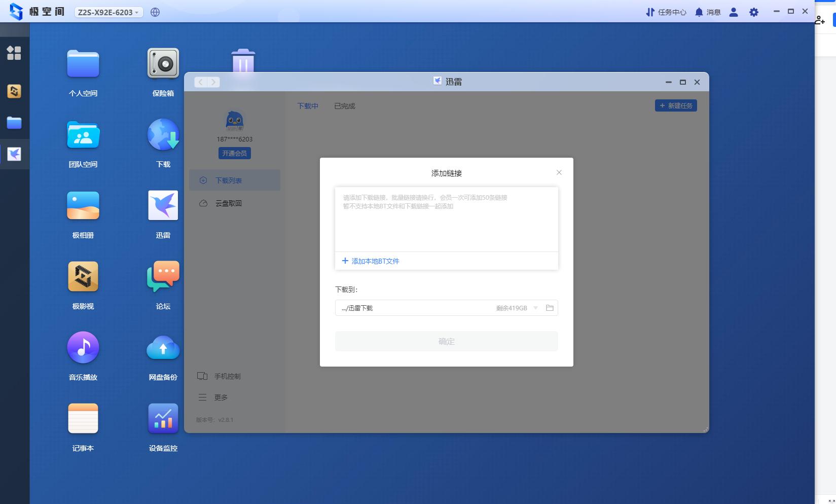Open 网盘备份 cloud backup app
This screenshot has height=504, width=836.
[x=163, y=348]
